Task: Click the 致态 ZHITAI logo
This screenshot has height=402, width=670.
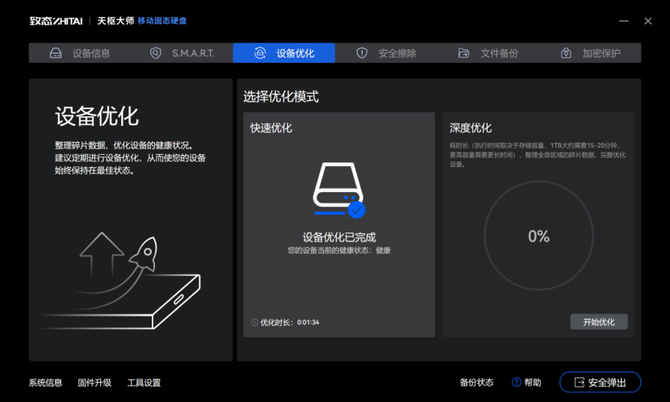Action: pyautogui.click(x=56, y=20)
